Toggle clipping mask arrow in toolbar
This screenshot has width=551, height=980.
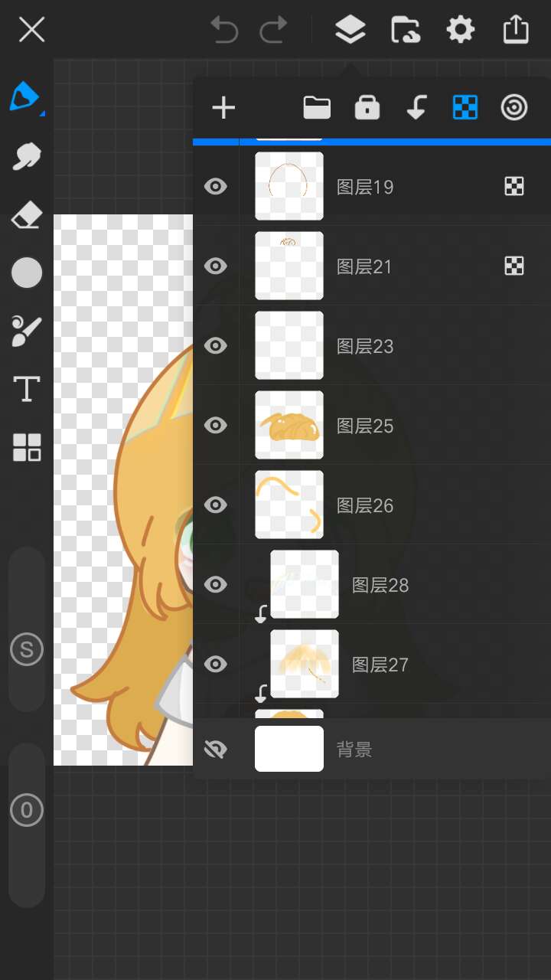pyautogui.click(x=416, y=108)
